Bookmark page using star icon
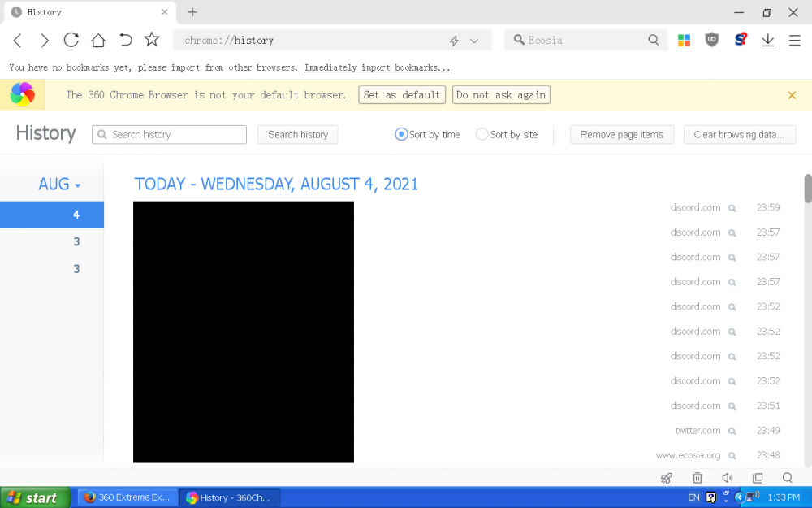The width and height of the screenshot is (812, 508). pyautogui.click(x=152, y=40)
